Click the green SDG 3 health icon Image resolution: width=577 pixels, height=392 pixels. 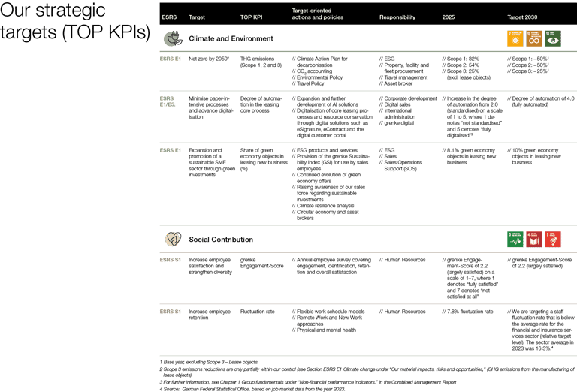(515, 240)
